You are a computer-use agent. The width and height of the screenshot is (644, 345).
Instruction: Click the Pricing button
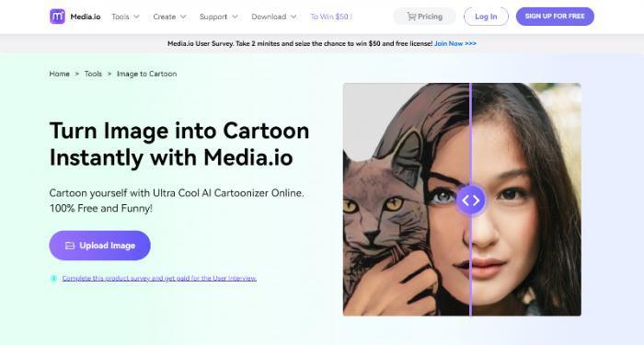(425, 17)
